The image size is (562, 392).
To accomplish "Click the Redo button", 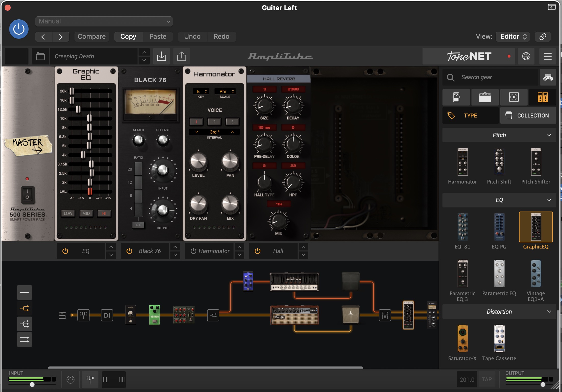I will coord(221,37).
